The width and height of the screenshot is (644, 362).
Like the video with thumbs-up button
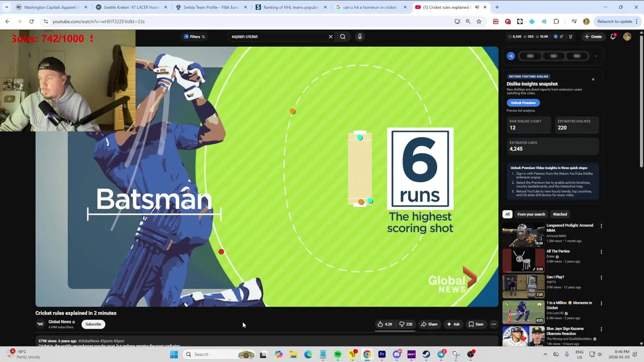pyautogui.click(x=385, y=324)
